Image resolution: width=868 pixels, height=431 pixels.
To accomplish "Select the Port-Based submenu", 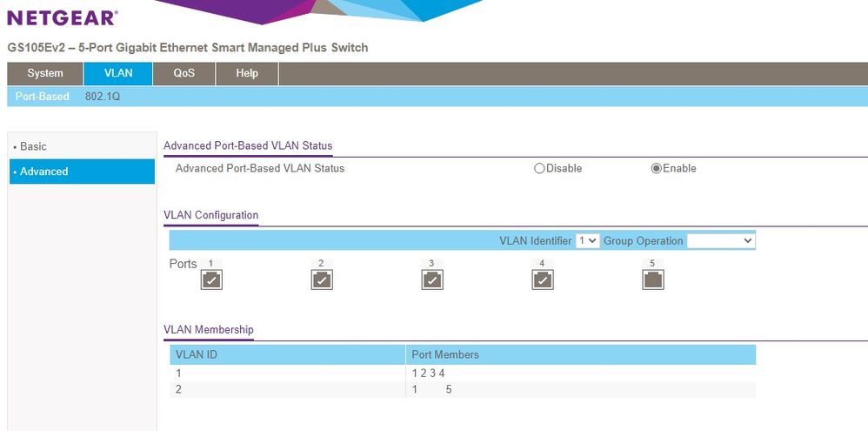I will tap(42, 97).
